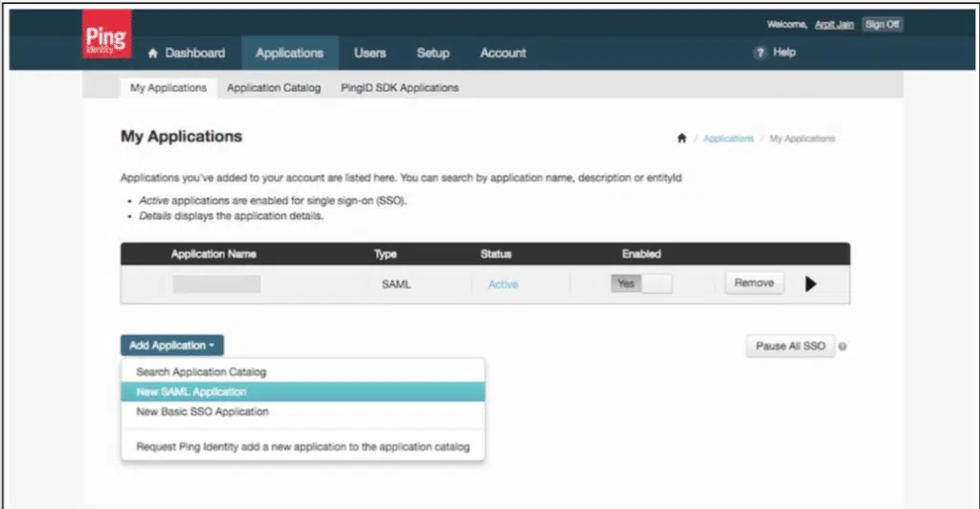Open the Add Application dropdown

coord(172,345)
